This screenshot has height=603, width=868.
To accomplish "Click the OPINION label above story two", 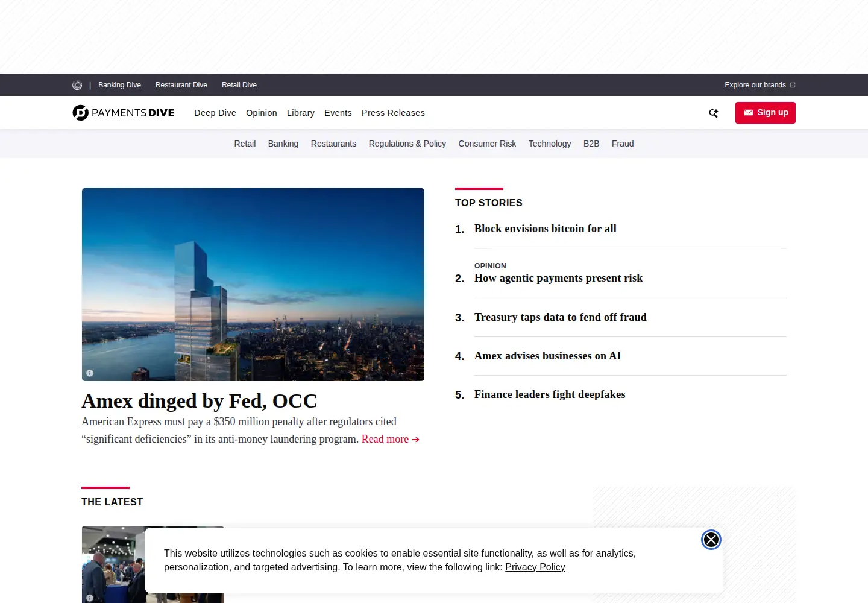I will 490,266.
